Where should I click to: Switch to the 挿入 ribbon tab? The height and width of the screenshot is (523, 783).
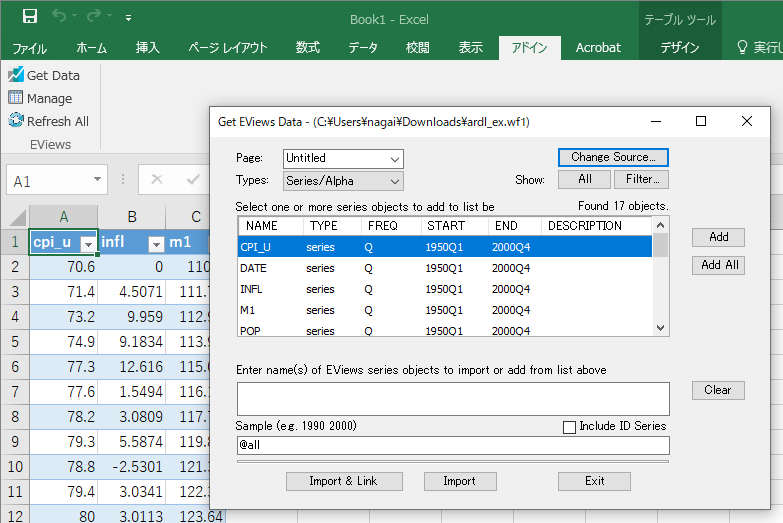(x=148, y=48)
